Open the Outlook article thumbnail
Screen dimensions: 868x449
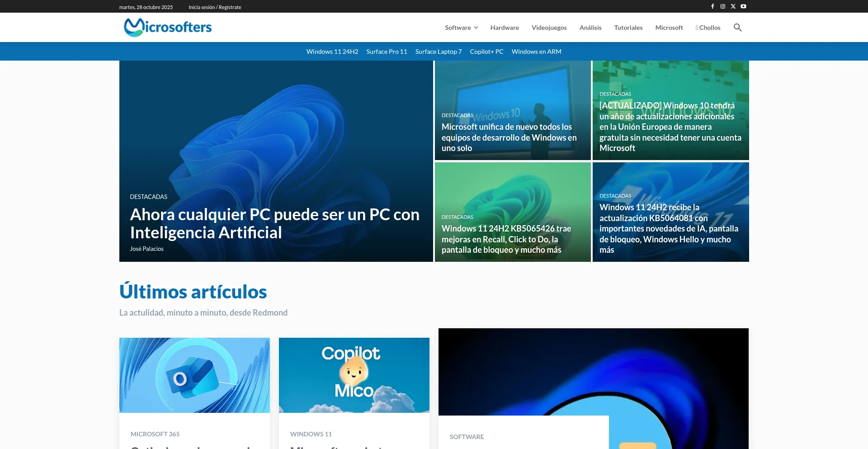tap(194, 375)
